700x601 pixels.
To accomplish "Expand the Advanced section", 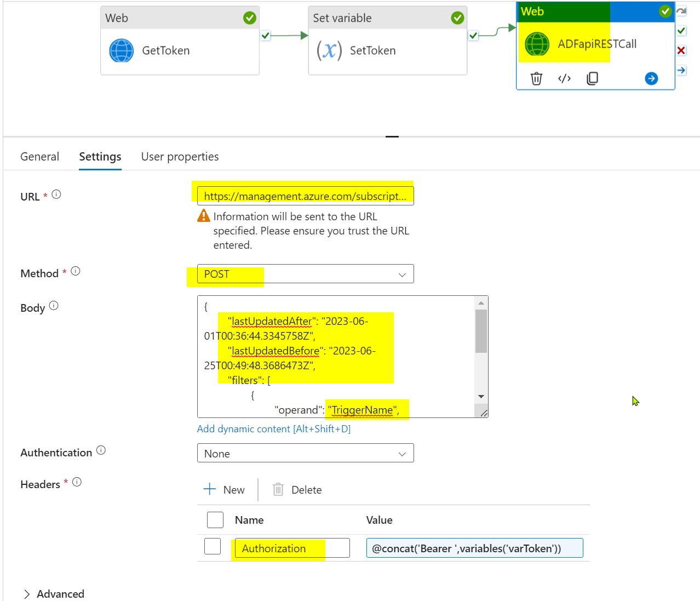I will pos(54,594).
